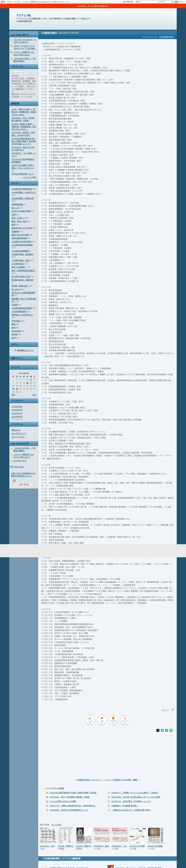Viewport: 186px width, 868px height.
Task: Open the 記事を書く link in the top bar
Action: click(x=130, y=2)
